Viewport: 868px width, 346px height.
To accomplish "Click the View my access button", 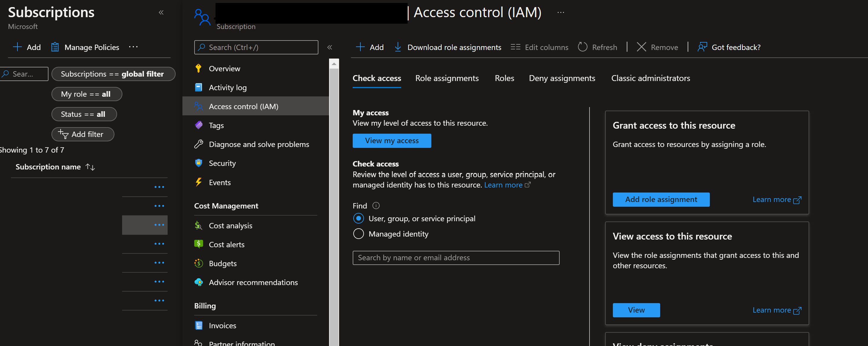I will tap(392, 140).
